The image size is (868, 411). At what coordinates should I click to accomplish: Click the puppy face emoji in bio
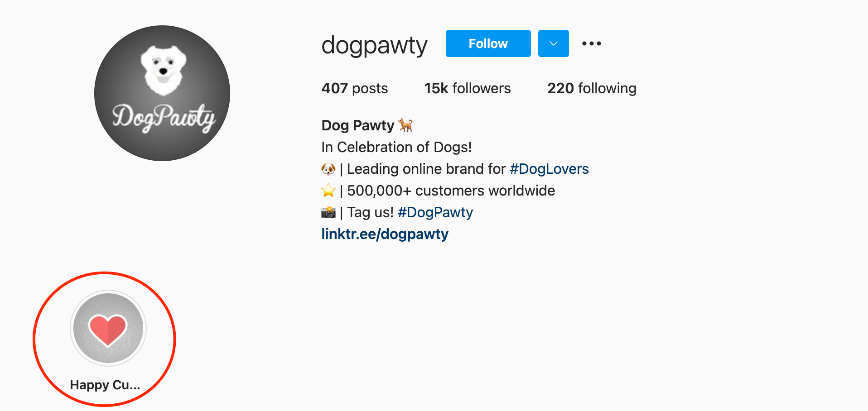click(328, 169)
